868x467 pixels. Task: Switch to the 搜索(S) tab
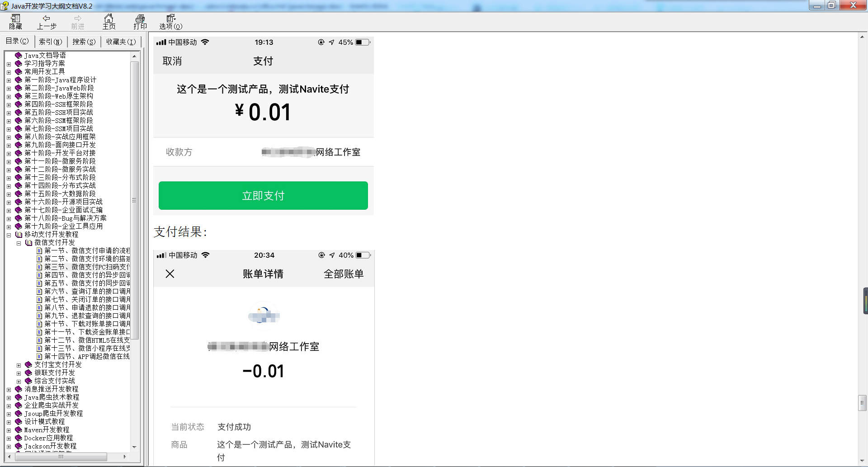tap(84, 42)
